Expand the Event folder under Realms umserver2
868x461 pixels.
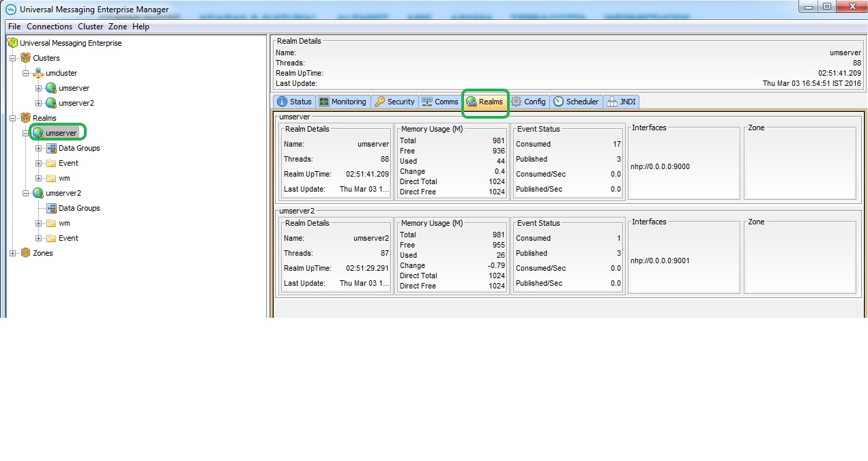point(39,238)
